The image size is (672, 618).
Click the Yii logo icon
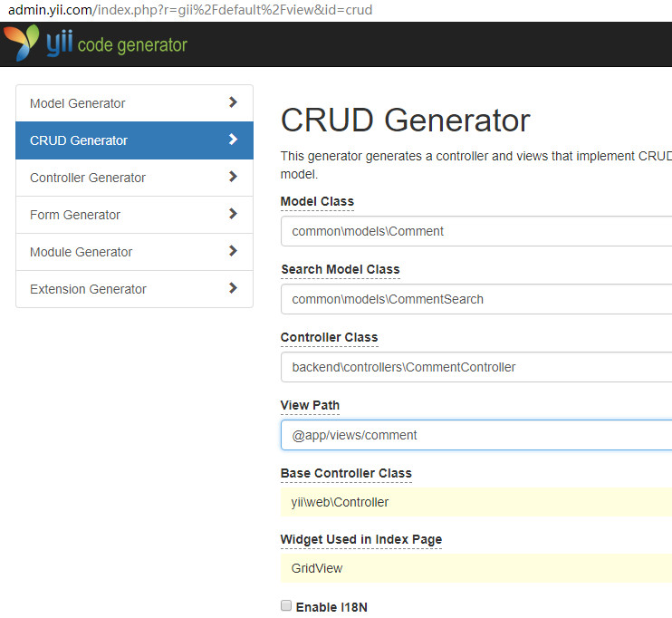[22, 43]
